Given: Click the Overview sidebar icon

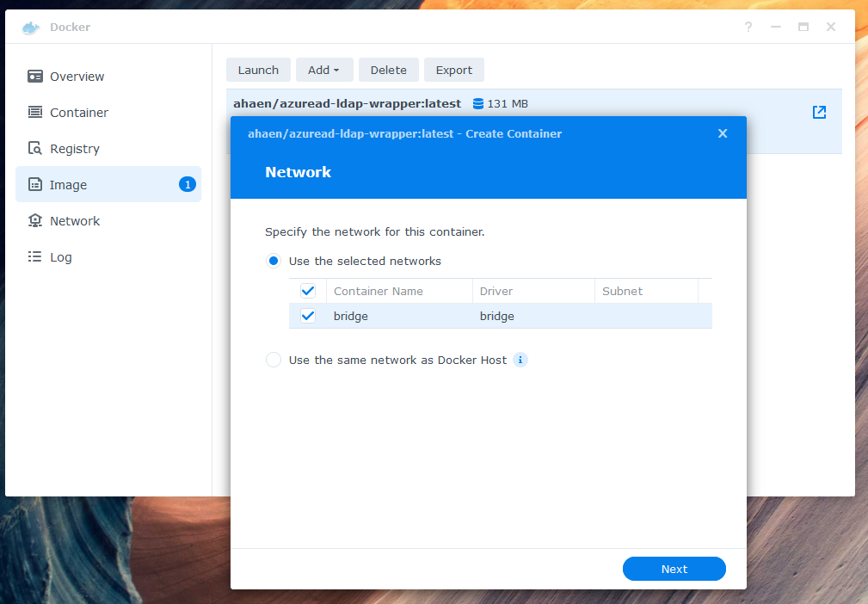Looking at the screenshot, I should click(35, 77).
